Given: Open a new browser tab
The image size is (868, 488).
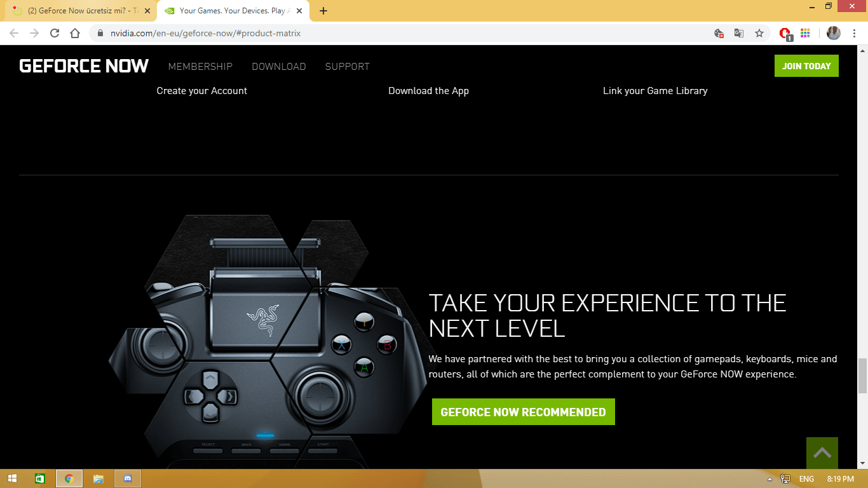Looking at the screenshot, I should (323, 11).
